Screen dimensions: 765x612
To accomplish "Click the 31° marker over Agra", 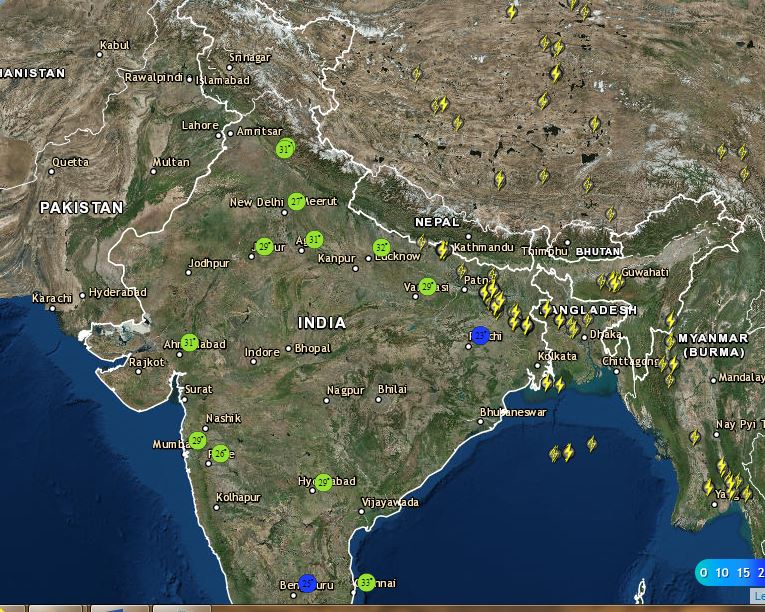I will tap(314, 240).
